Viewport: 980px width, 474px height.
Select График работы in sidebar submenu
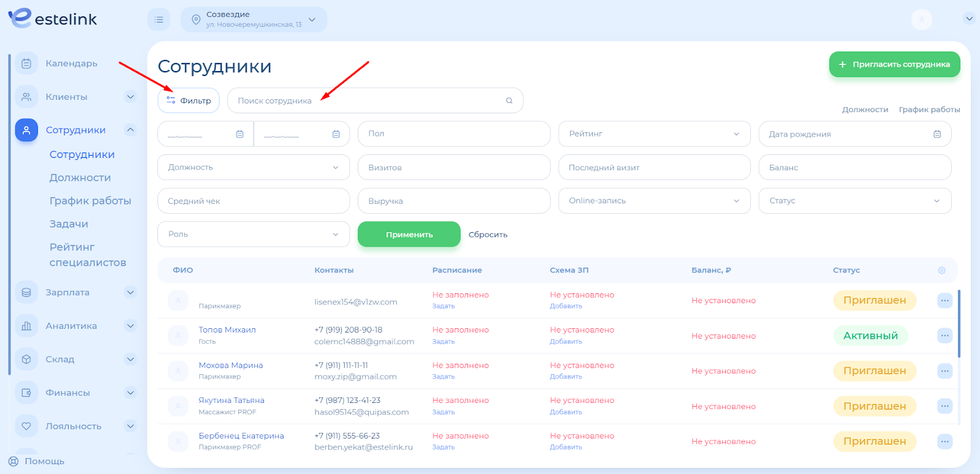click(x=90, y=201)
